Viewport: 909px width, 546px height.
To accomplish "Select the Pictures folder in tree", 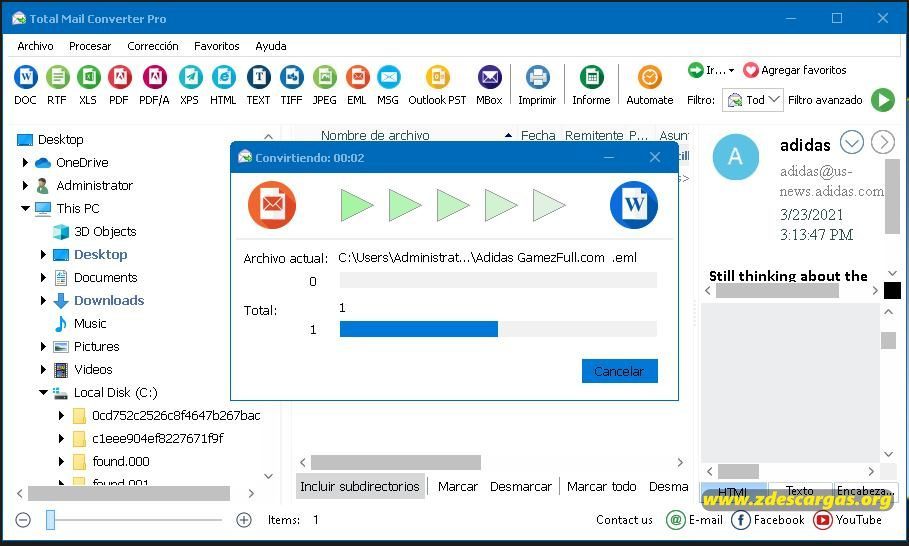I will pos(96,347).
